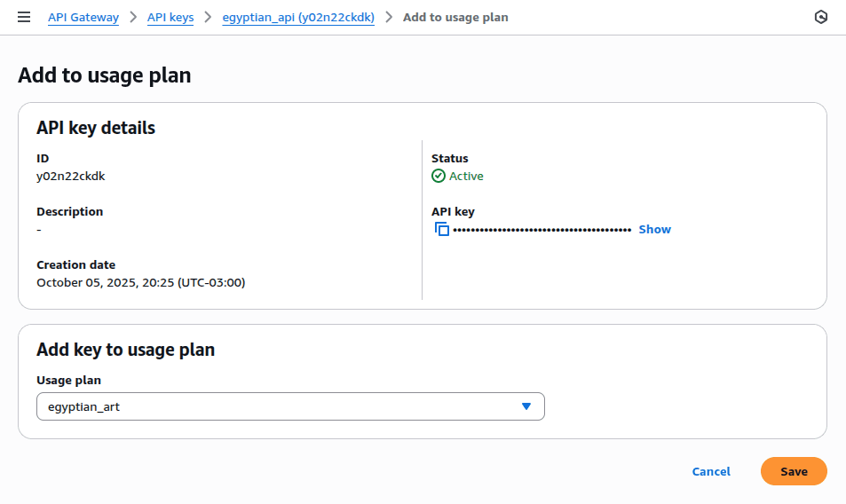This screenshot has height=504, width=846.
Task: Click the chevron right after API keys breadcrumb
Action: click(208, 18)
